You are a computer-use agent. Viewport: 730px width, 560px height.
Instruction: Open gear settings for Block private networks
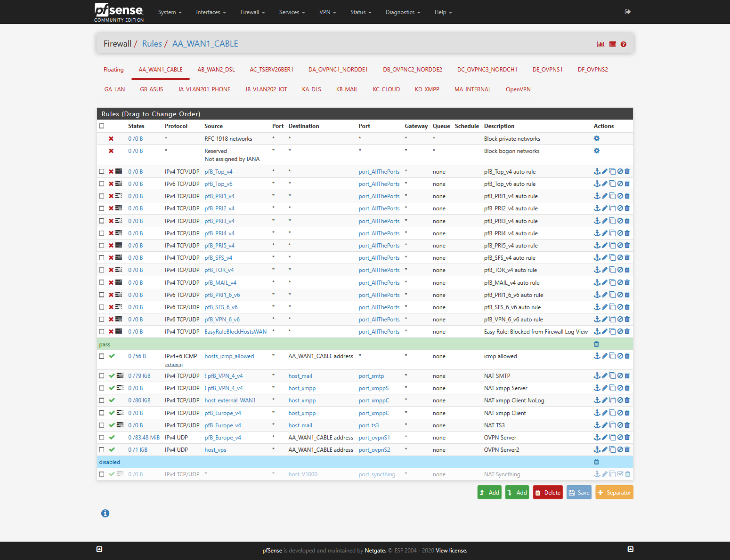[x=597, y=138]
